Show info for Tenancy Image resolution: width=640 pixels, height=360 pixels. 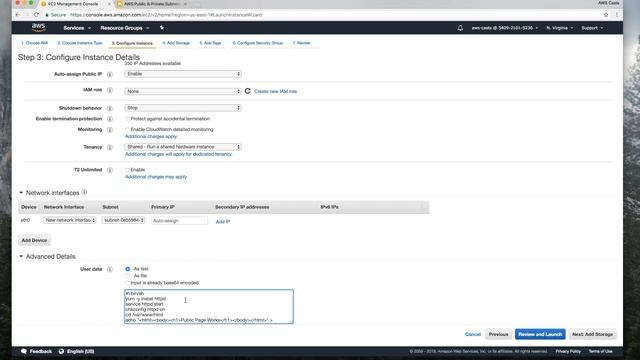(x=110, y=147)
